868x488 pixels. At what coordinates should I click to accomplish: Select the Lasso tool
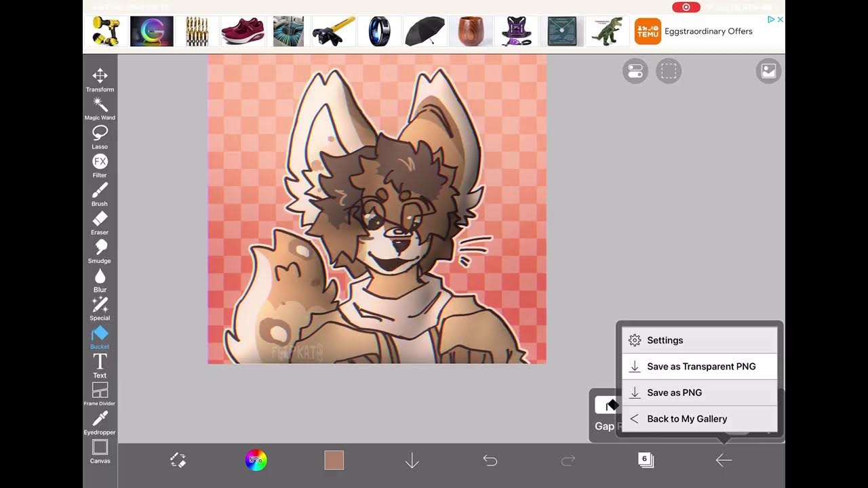click(x=100, y=137)
